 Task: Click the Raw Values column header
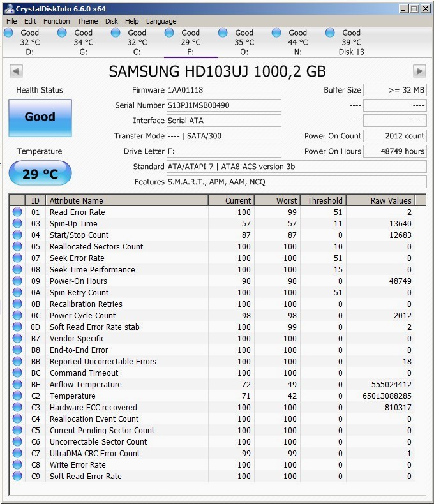(381, 200)
